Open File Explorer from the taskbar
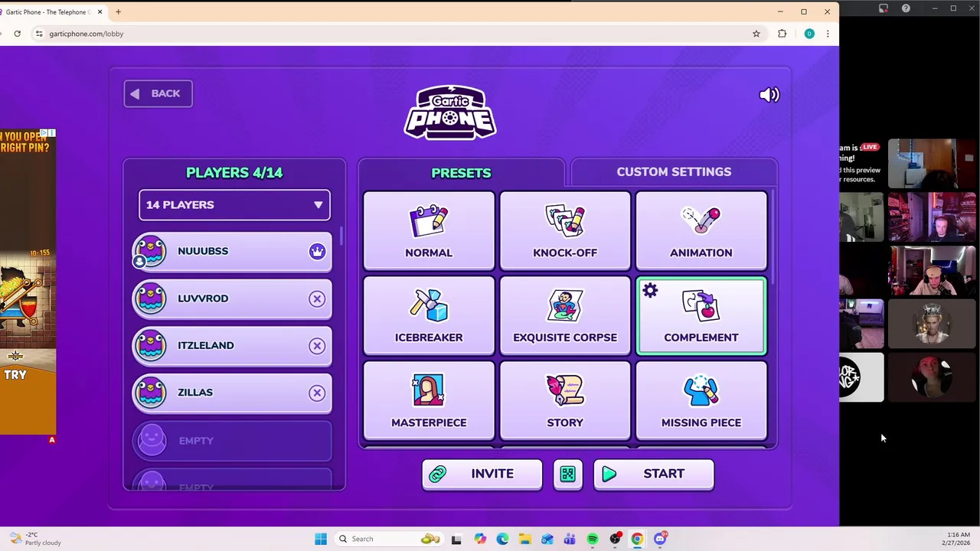Image resolution: width=980 pixels, height=551 pixels. click(524, 539)
